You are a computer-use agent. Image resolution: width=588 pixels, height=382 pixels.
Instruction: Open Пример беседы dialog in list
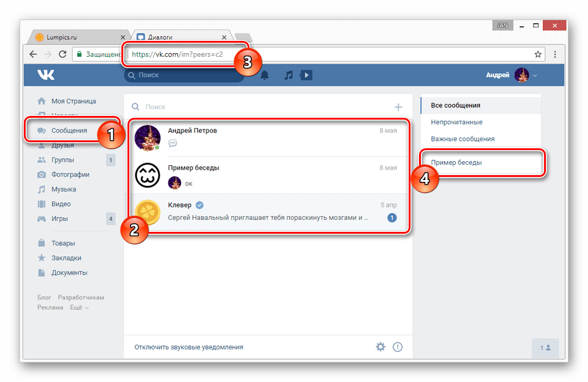coord(268,175)
